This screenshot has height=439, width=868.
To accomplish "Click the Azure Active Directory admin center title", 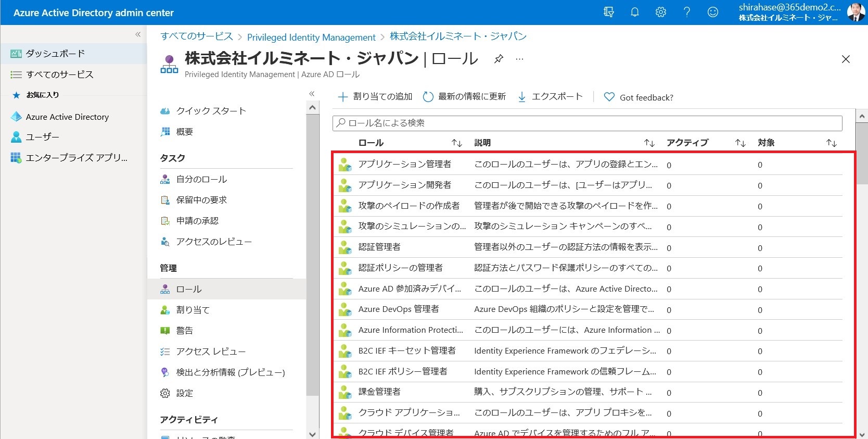I will click(94, 12).
